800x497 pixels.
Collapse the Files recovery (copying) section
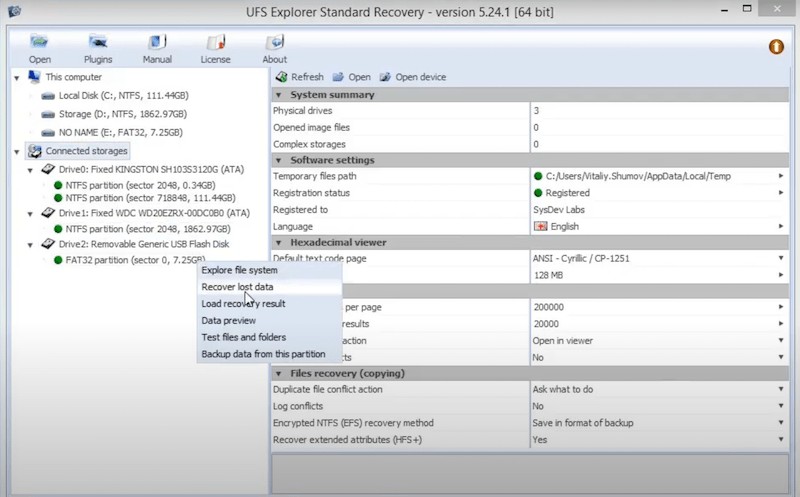coord(279,374)
